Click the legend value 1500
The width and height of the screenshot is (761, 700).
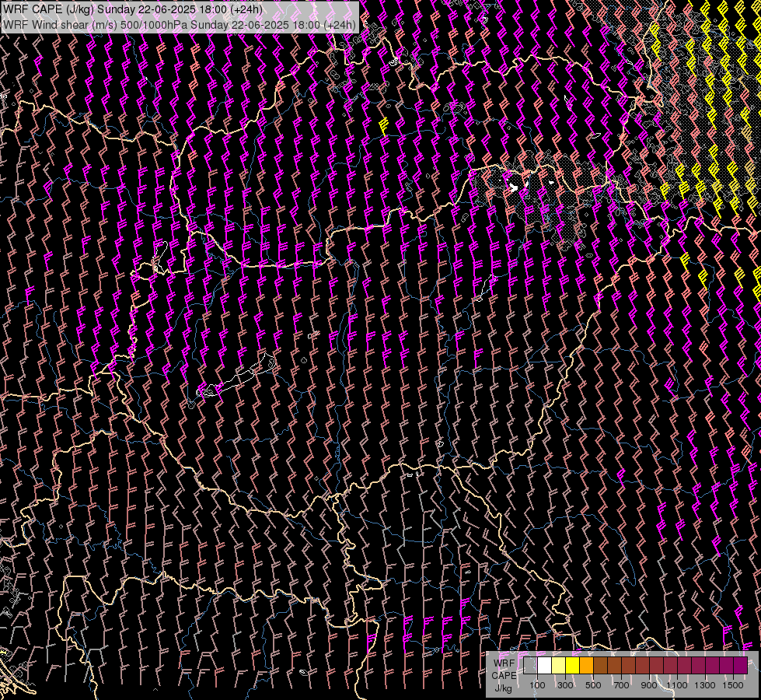point(733,685)
